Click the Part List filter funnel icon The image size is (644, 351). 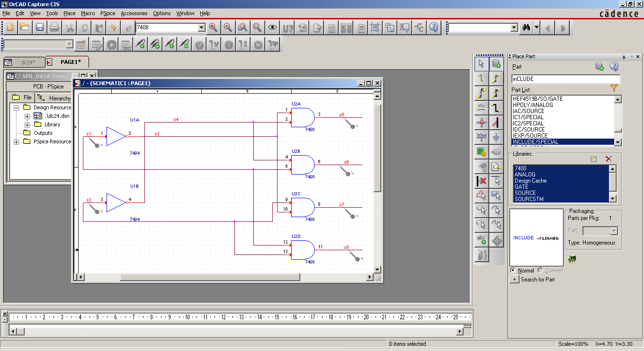click(614, 88)
